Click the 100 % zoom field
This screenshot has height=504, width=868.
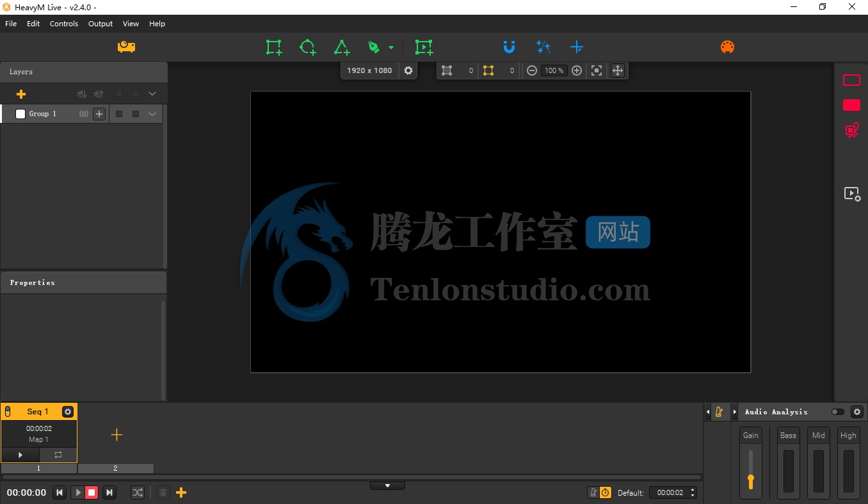pyautogui.click(x=554, y=70)
